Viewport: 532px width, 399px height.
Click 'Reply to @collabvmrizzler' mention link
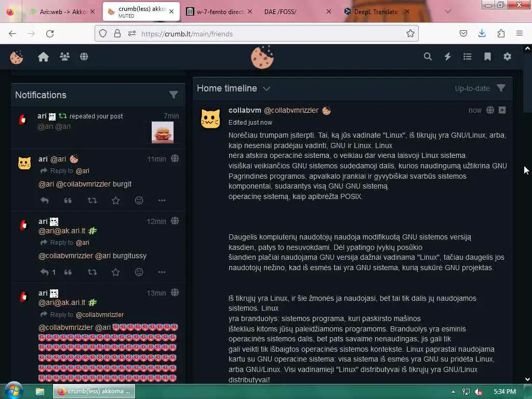[100, 315]
